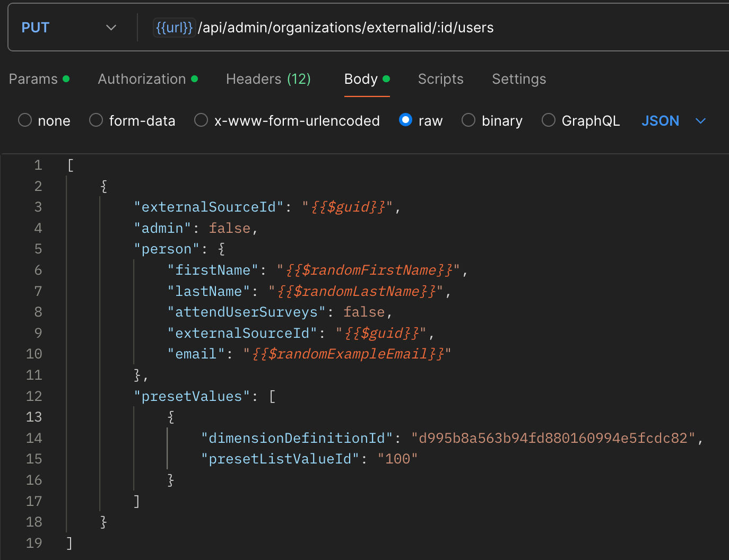Click the {{$guid}} value on line 3
Screen dimensions: 729x560
click(348, 207)
